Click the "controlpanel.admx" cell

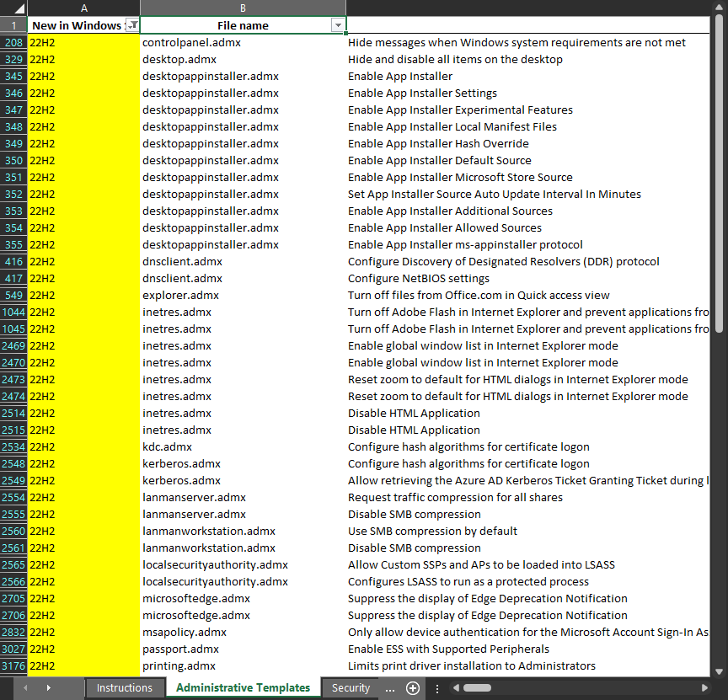point(243,43)
